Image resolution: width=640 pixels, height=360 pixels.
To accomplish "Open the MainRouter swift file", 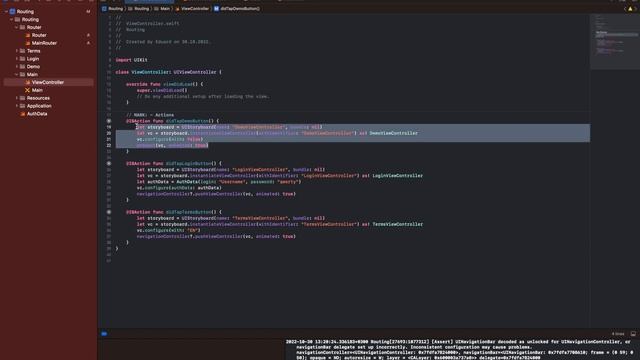I will (x=44, y=43).
